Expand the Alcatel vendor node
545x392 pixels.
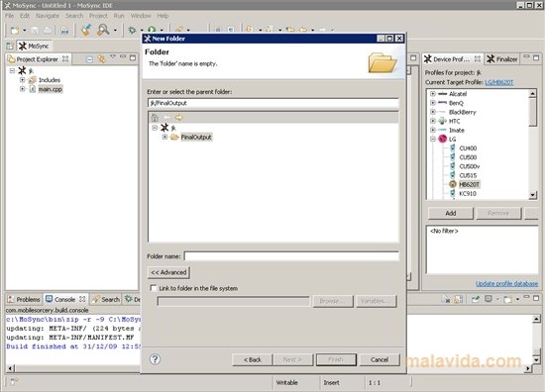point(433,94)
